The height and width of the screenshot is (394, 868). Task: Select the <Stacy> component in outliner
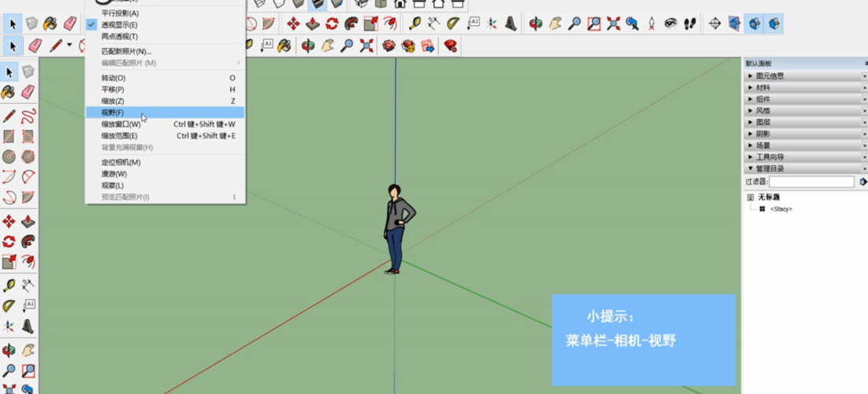click(781, 209)
